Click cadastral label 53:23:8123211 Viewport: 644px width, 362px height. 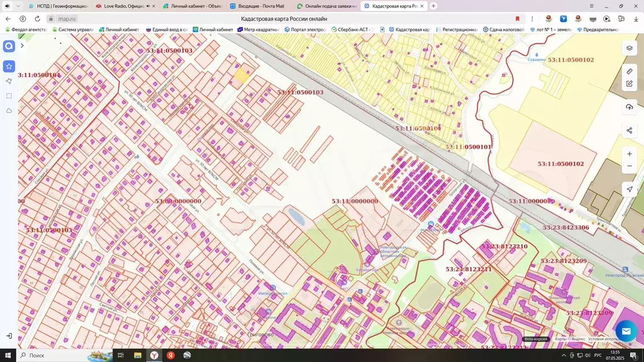[x=468, y=269]
